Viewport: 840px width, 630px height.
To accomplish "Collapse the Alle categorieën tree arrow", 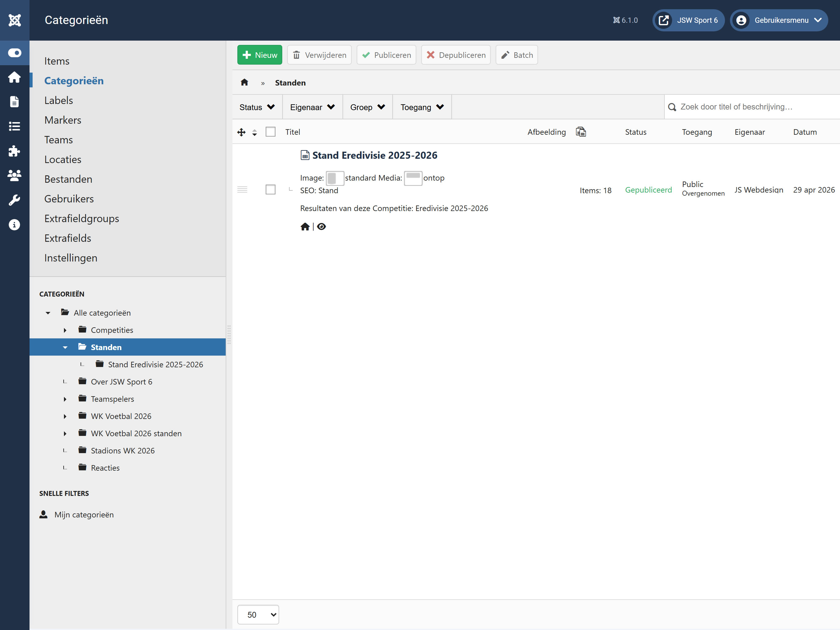I will 48,313.
